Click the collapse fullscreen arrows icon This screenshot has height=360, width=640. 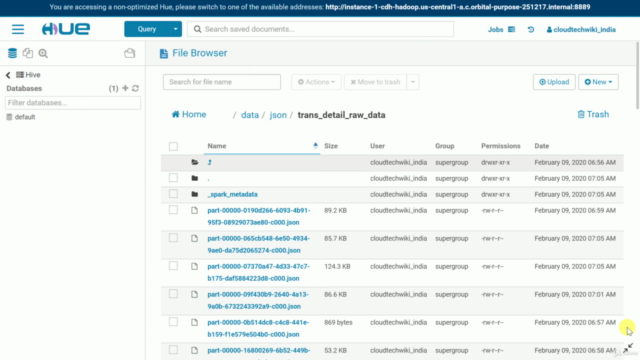click(628, 348)
